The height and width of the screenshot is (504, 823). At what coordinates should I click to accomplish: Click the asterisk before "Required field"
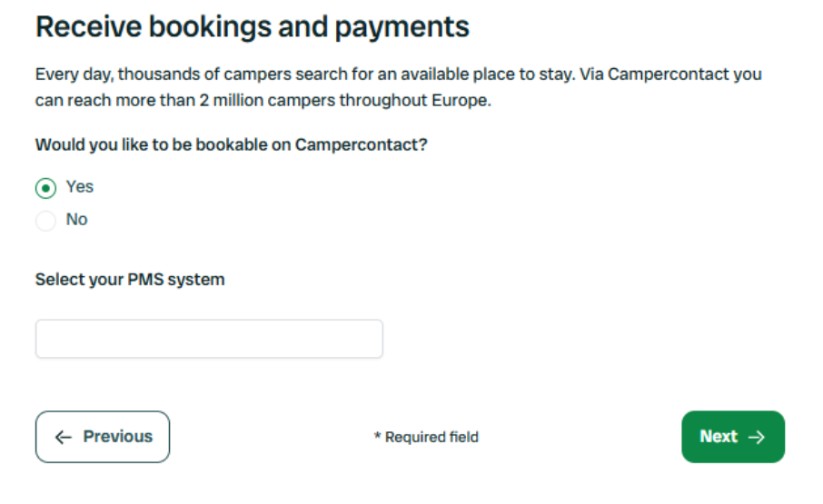coord(377,437)
